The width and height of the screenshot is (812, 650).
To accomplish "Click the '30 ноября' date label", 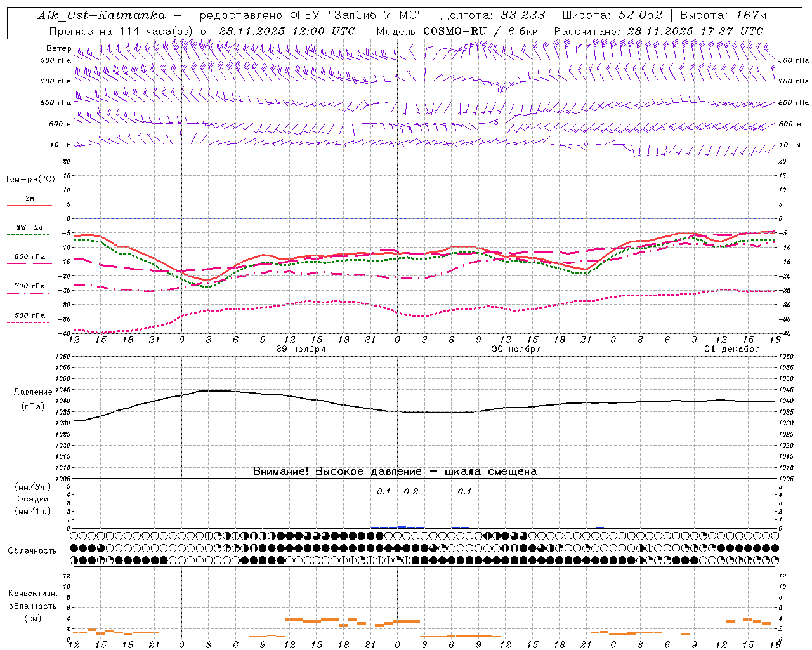I will coord(516,349).
